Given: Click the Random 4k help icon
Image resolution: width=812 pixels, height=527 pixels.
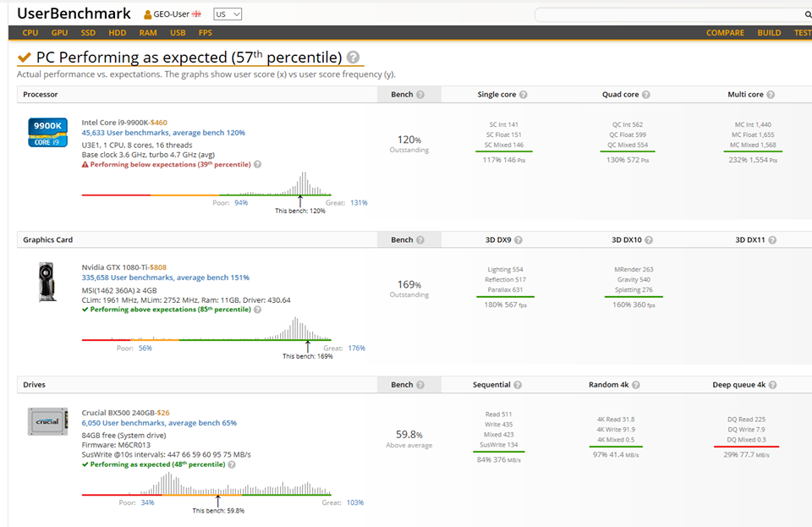Looking at the screenshot, I should [636, 385].
